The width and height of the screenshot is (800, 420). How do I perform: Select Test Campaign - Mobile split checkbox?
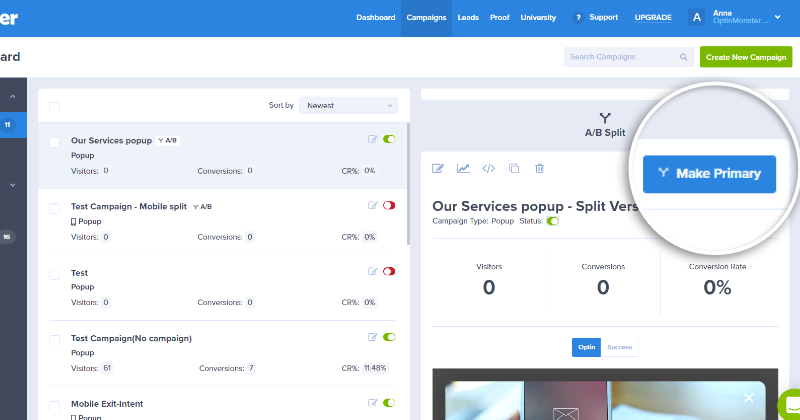point(54,208)
